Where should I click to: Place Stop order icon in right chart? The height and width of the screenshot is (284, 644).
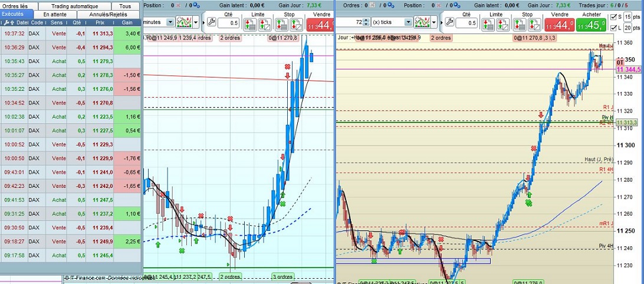point(520,24)
